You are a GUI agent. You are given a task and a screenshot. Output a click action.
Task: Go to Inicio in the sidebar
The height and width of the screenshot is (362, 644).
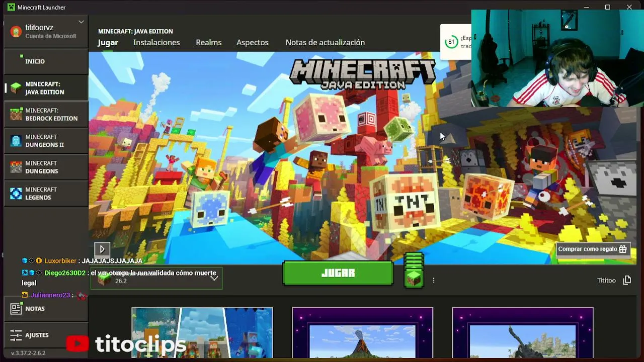pyautogui.click(x=46, y=61)
